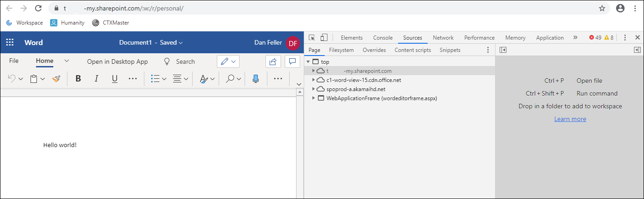Expand spoprod-a.akamaihd.net node

point(313,89)
